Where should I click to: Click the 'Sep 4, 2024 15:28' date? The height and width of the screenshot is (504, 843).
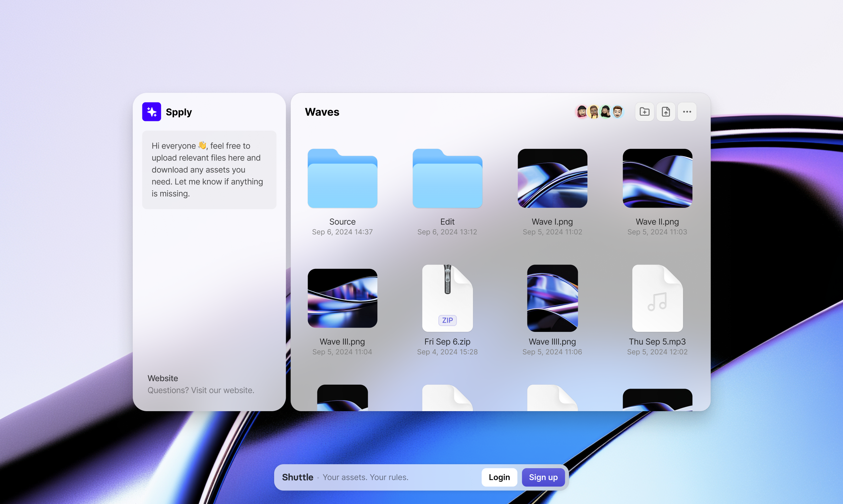447,352
